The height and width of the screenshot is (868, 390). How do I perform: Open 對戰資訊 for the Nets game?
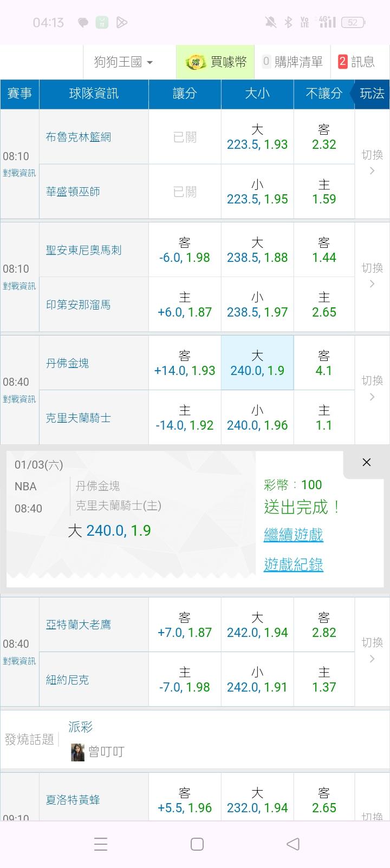point(19,173)
